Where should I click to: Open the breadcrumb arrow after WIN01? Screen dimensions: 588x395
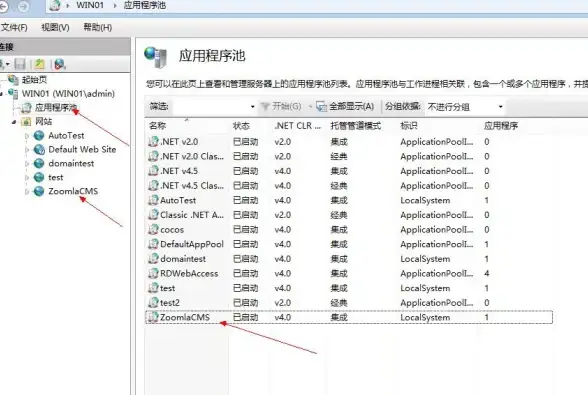[x=115, y=6]
